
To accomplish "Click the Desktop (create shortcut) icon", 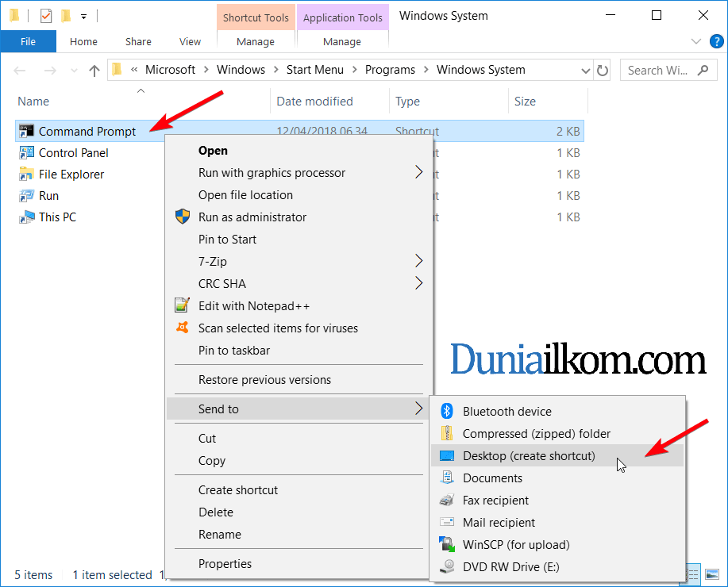I will click(x=447, y=455).
